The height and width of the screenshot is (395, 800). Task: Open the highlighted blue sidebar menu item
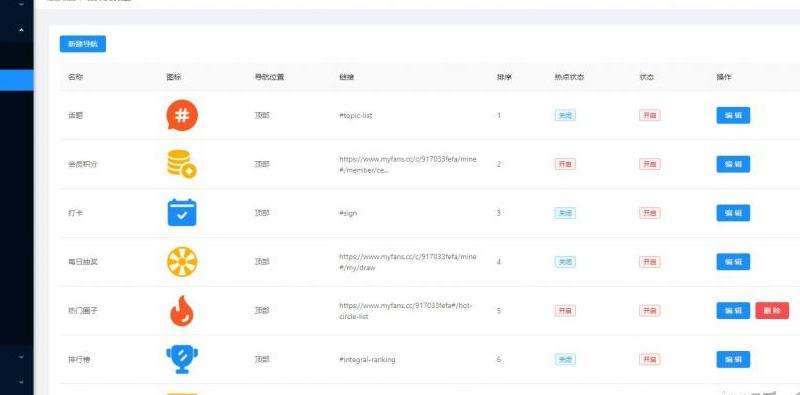(17, 80)
